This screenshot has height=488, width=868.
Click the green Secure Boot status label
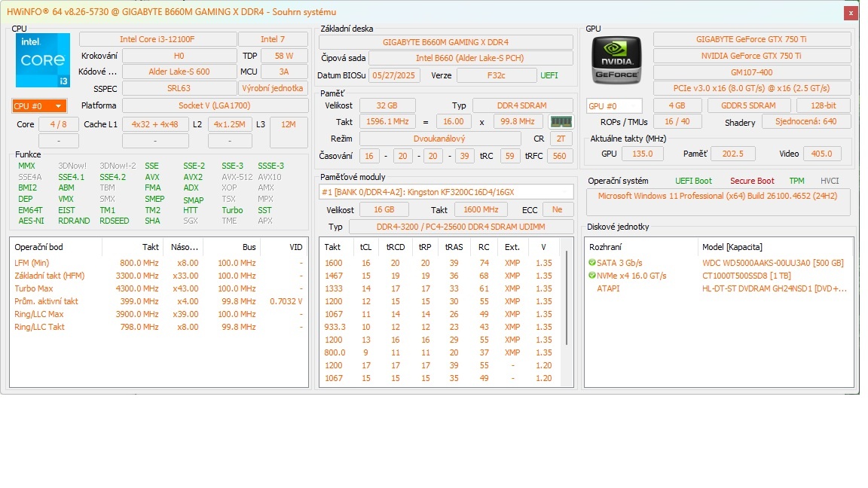[751, 181]
